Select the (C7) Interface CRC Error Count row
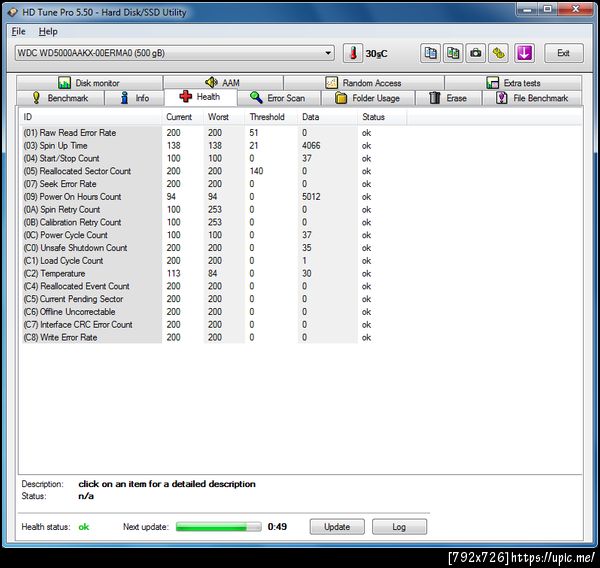Viewport: 600px width, 568px height. [x=214, y=325]
